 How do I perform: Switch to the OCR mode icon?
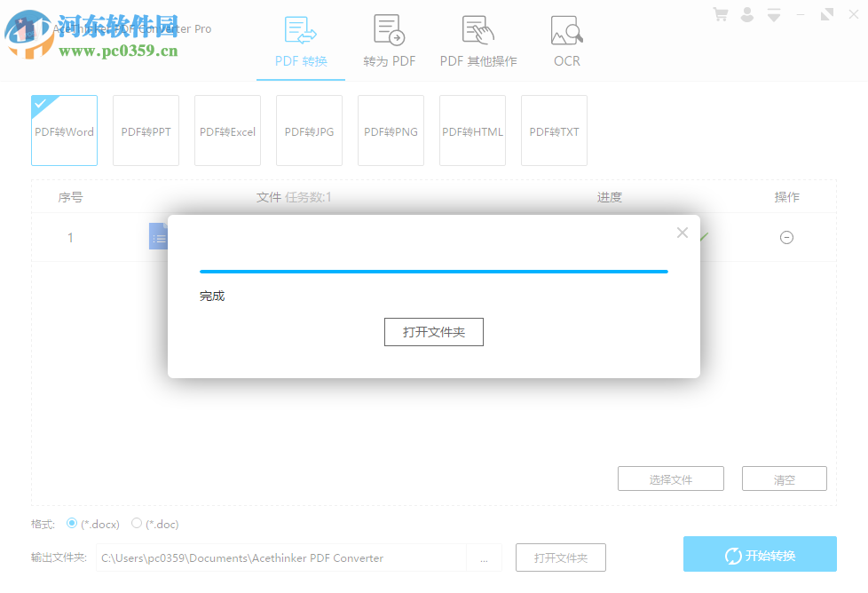coord(566,29)
